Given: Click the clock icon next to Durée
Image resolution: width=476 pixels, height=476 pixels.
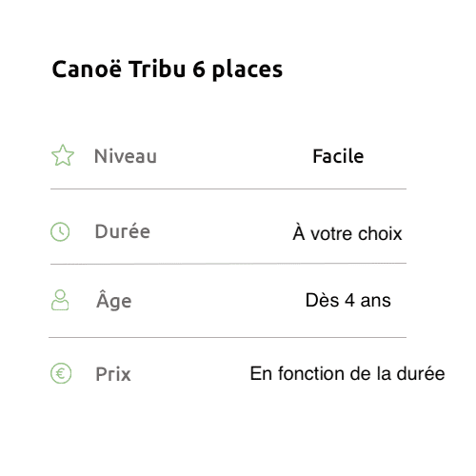Looking at the screenshot, I should (60, 232).
